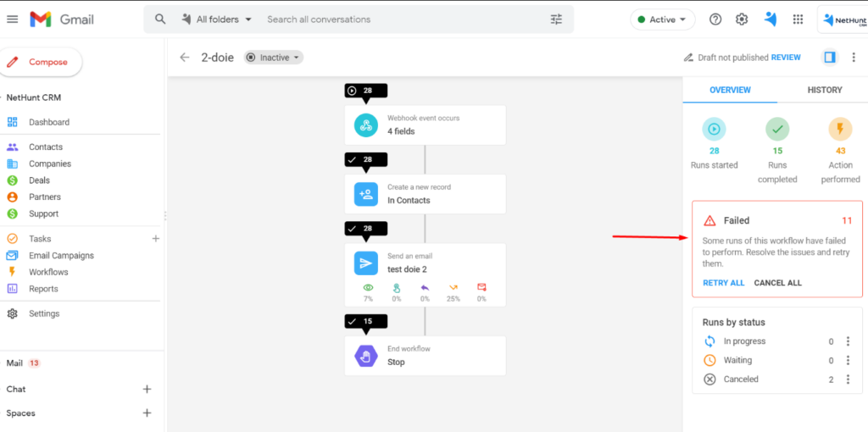The width and height of the screenshot is (868, 432).
Task: Click the Runs started play icon
Action: point(714,130)
